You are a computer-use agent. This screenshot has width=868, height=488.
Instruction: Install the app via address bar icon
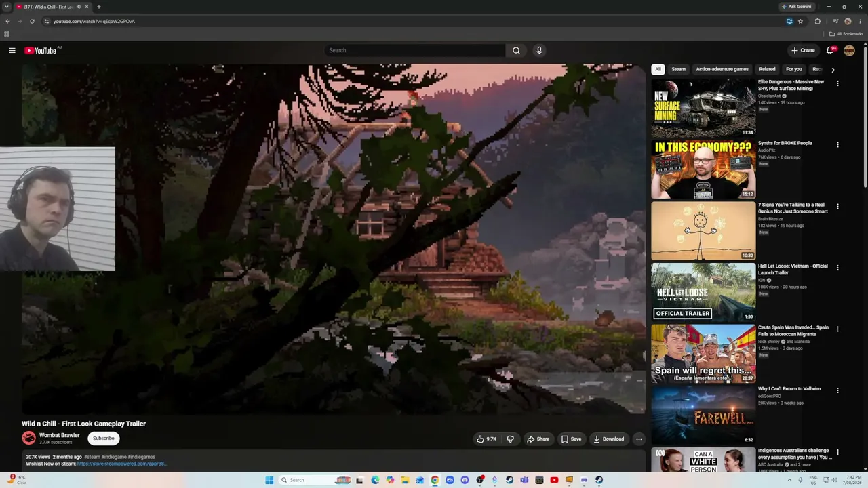tap(789, 21)
